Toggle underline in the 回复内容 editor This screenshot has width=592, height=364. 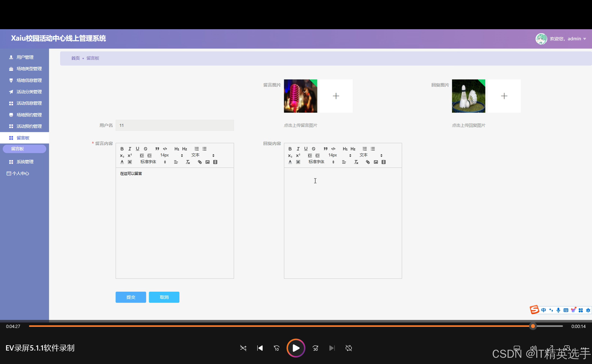(306, 149)
